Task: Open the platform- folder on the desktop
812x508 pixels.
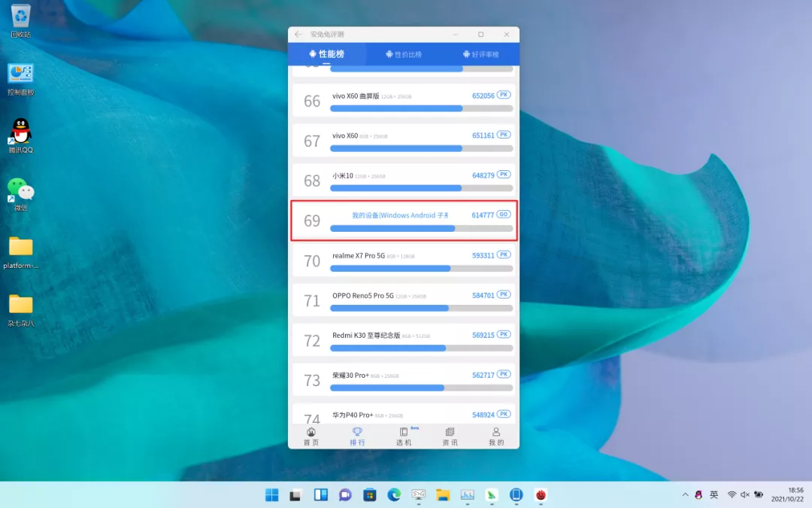Action: [x=21, y=252]
